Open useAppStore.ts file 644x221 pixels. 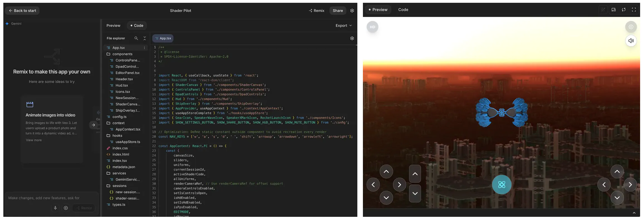click(128, 142)
